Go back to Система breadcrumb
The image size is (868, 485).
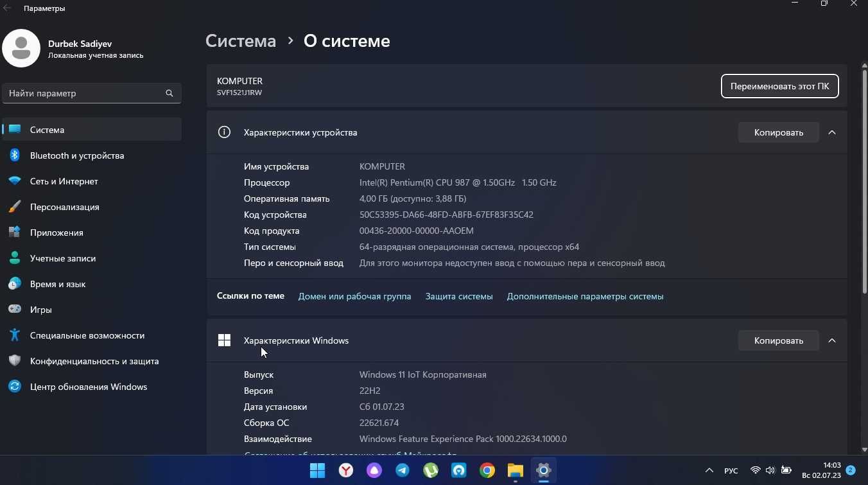pos(241,41)
